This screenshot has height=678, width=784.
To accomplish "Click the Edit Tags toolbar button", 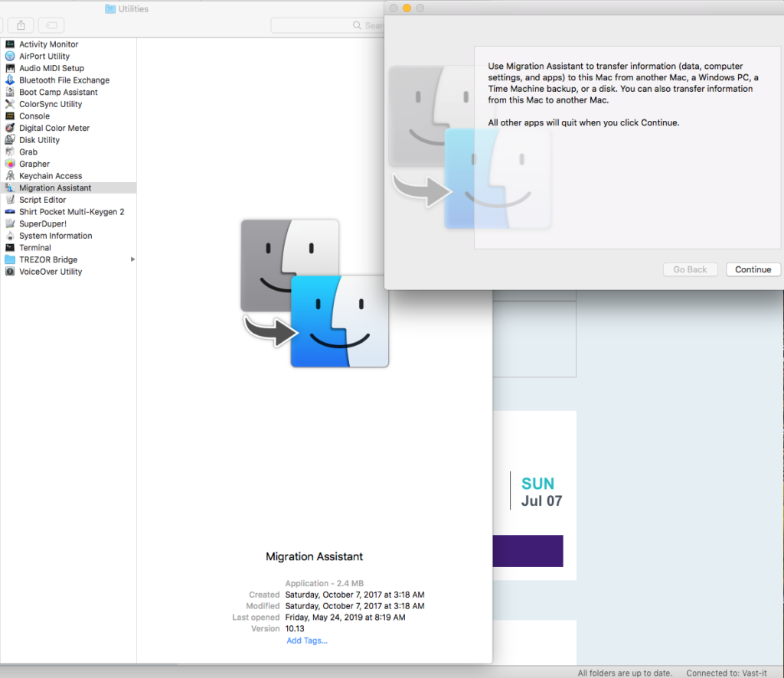I will [x=51, y=25].
